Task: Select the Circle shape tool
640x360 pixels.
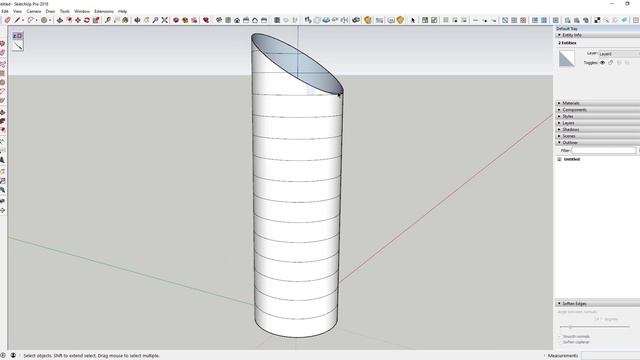Action: coord(44,20)
